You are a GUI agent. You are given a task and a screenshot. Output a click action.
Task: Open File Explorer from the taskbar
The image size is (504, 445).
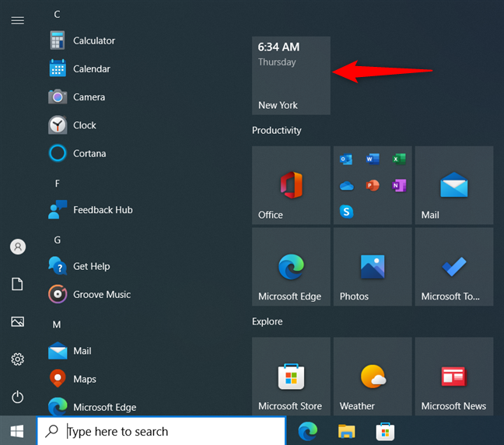[347, 431]
